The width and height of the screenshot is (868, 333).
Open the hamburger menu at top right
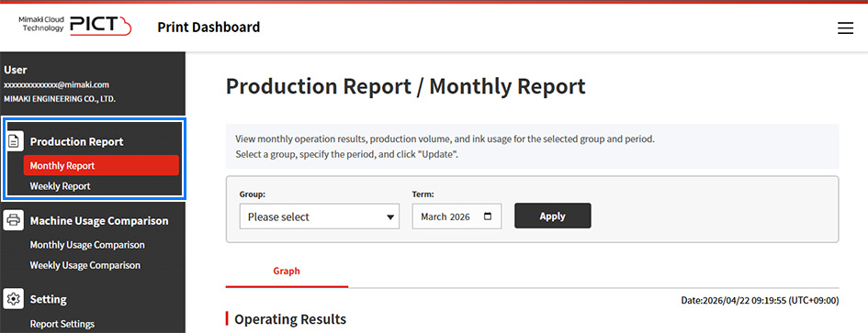pos(845,28)
